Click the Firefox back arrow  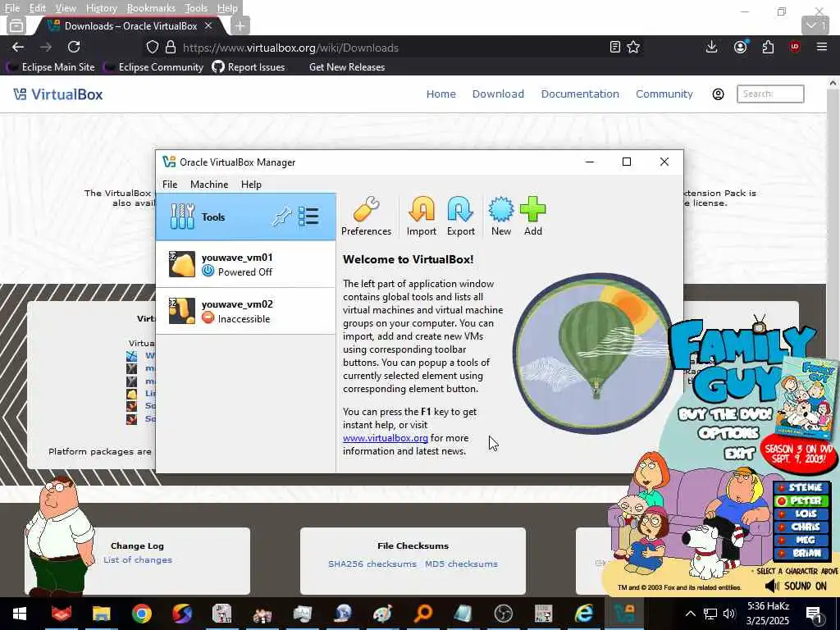(18, 47)
